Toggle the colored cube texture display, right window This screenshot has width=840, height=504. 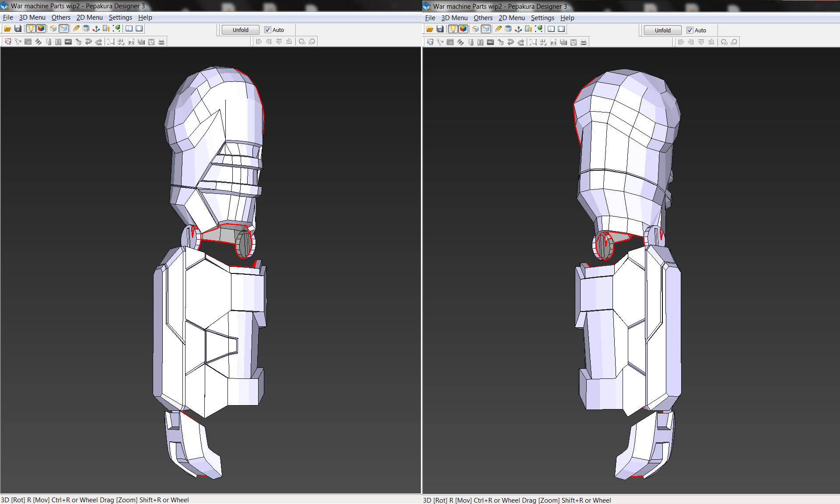[x=463, y=29]
